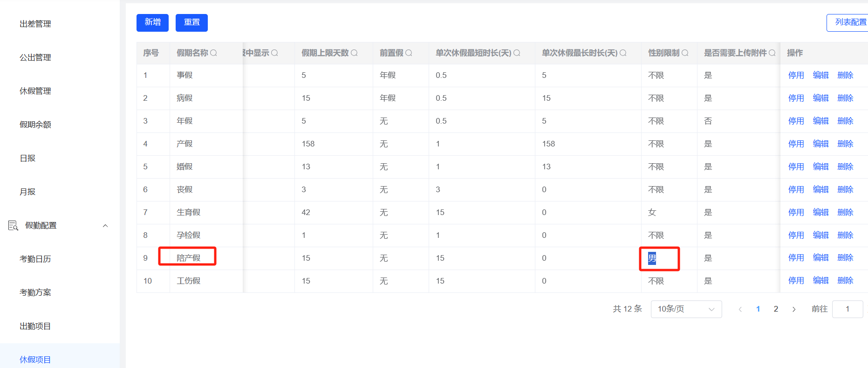Select 考勤日历 sidebar item
Viewport: 868px width, 368px height.
click(35, 259)
